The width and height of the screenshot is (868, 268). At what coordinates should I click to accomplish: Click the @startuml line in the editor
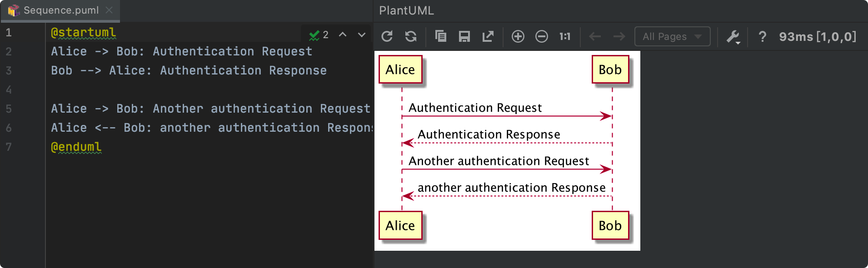84,33
